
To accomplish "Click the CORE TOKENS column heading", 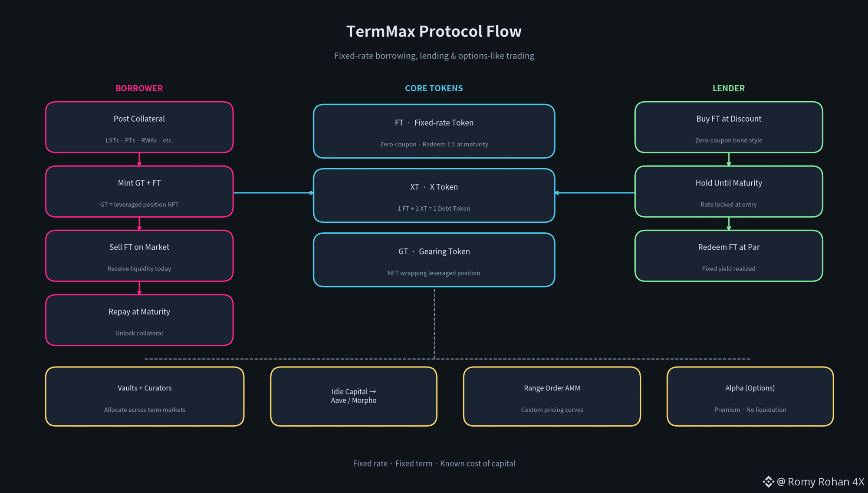I will coord(434,88).
